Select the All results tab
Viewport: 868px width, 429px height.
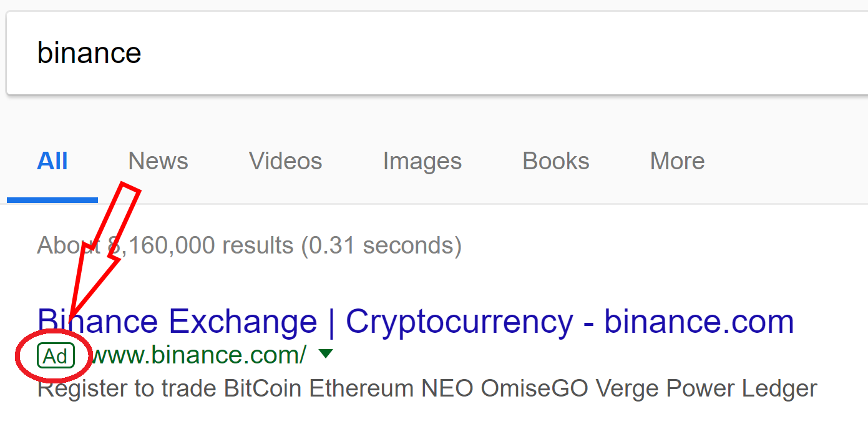52,161
